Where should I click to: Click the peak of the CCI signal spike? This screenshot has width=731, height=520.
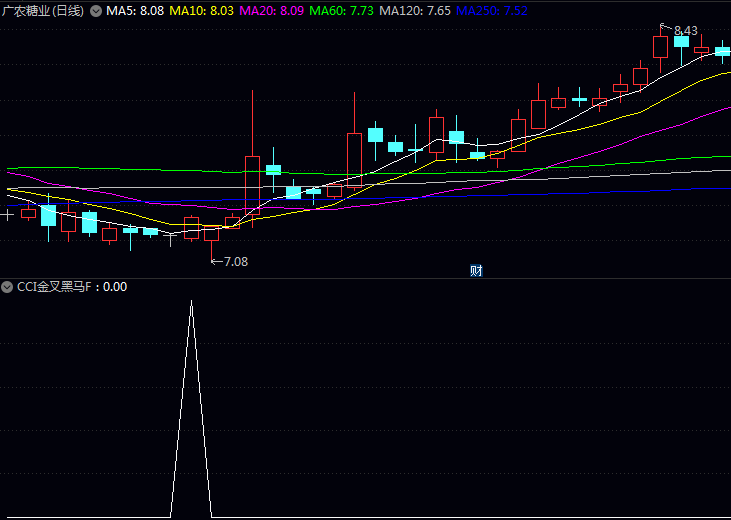tap(191, 302)
